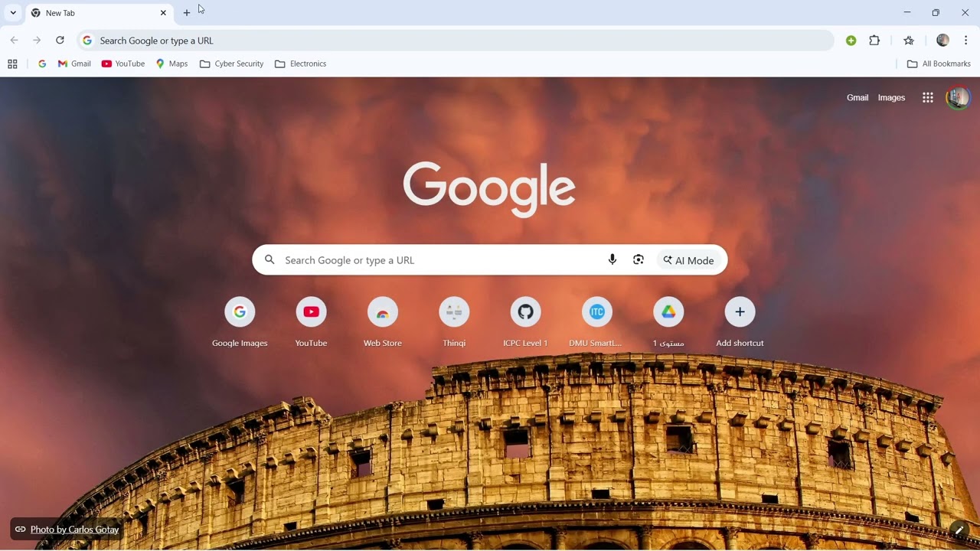Open the ICPC Level 1 shortcut
This screenshot has width=980, height=551.
[x=525, y=322]
